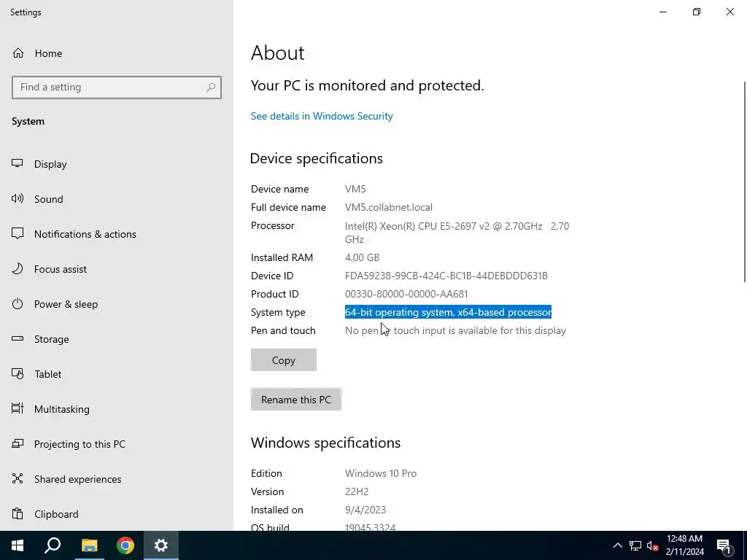Show hidden system tray icons
This screenshot has height=560, width=747.
pos(617,545)
